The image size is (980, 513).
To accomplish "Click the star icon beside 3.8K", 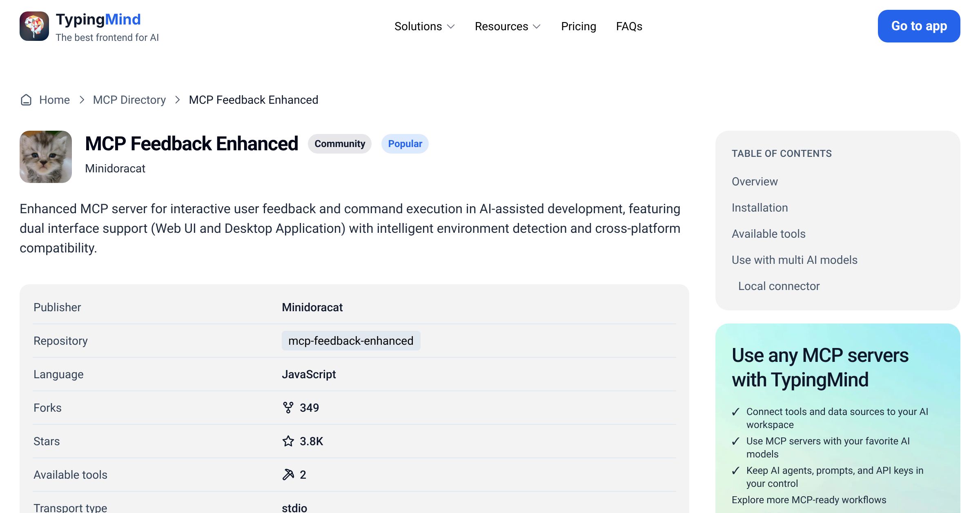I will [x=288, y=441].
